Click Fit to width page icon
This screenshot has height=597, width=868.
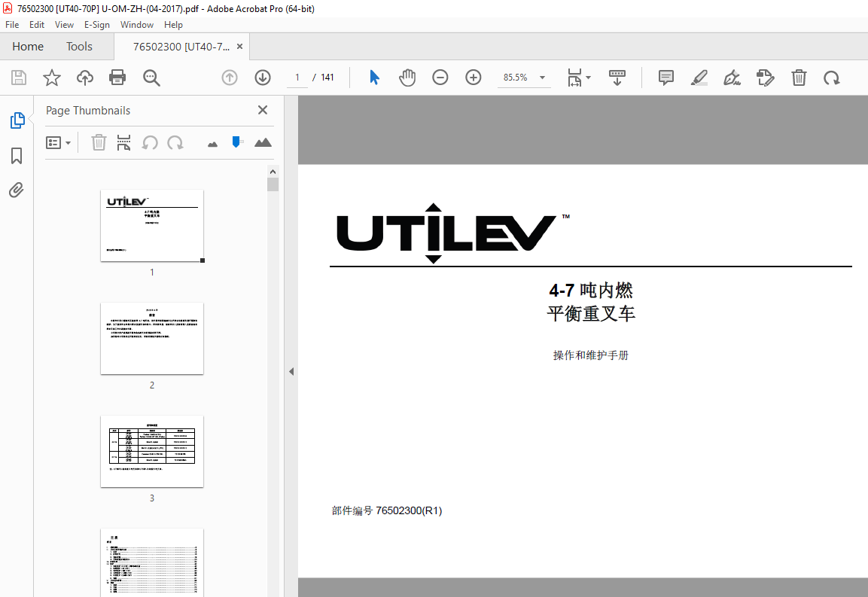click(x=574, y=78)
